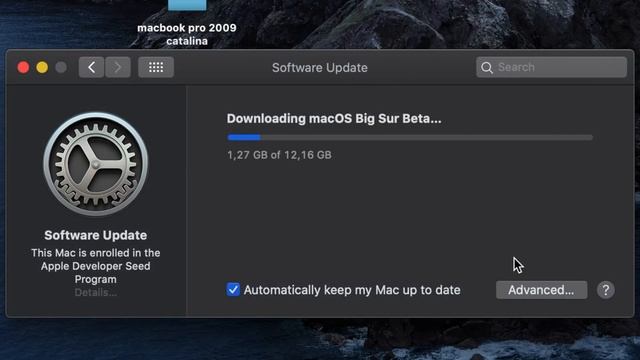640x360 pixels.
Task: Click the Software Update gear icon
Action: point(96,164)
